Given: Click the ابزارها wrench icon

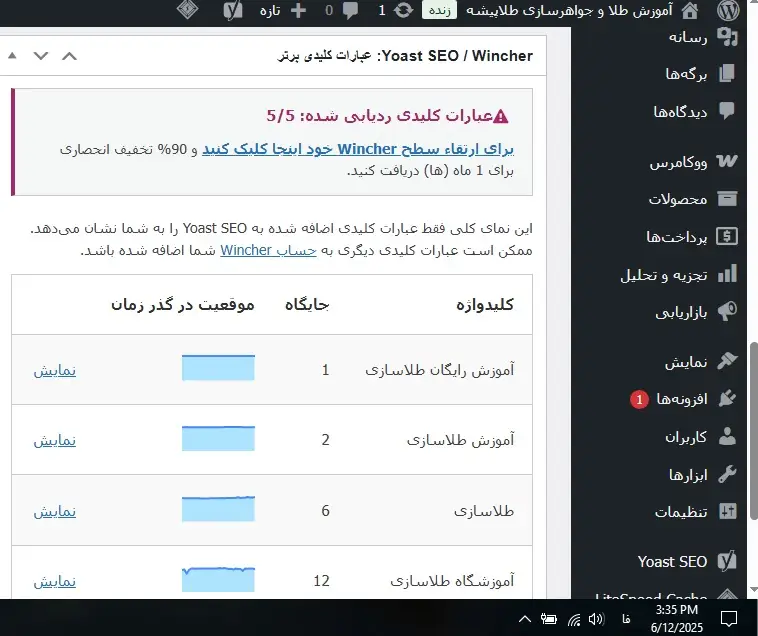Looking at the screenshot, I should (727, 474).
